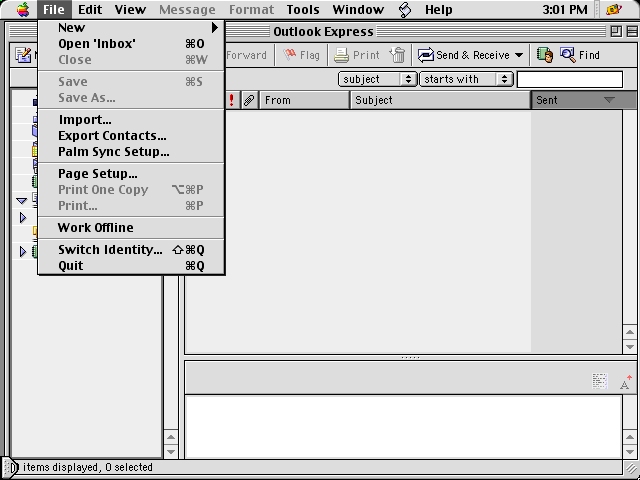640x480 pixels.
Task: Open the Apple menu
Action: click(23, 9)
